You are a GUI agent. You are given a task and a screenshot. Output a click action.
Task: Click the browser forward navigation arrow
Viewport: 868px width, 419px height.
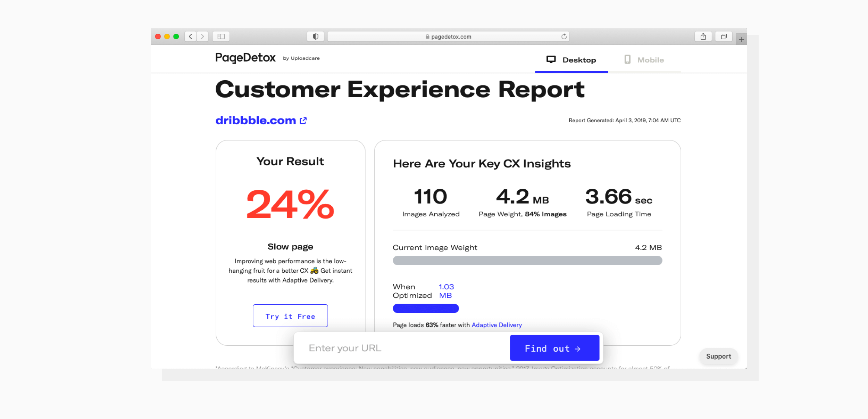[202, 36]
